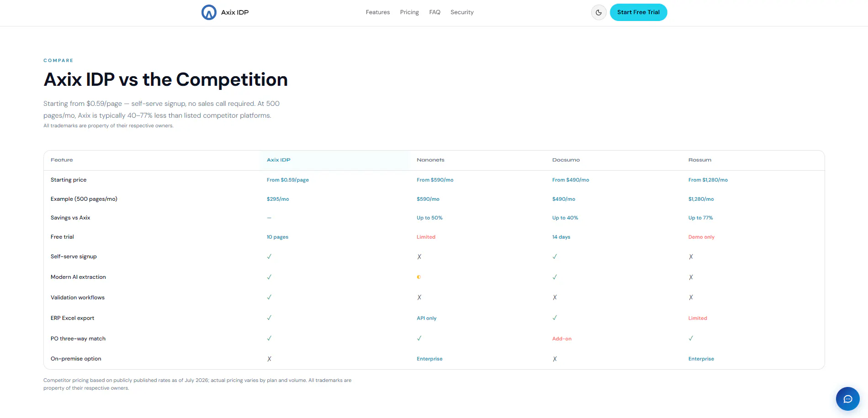868x418 pixels.
Task: Click the Nanonets partial dot for Modern AI extraction
Action: click(419, 277)
